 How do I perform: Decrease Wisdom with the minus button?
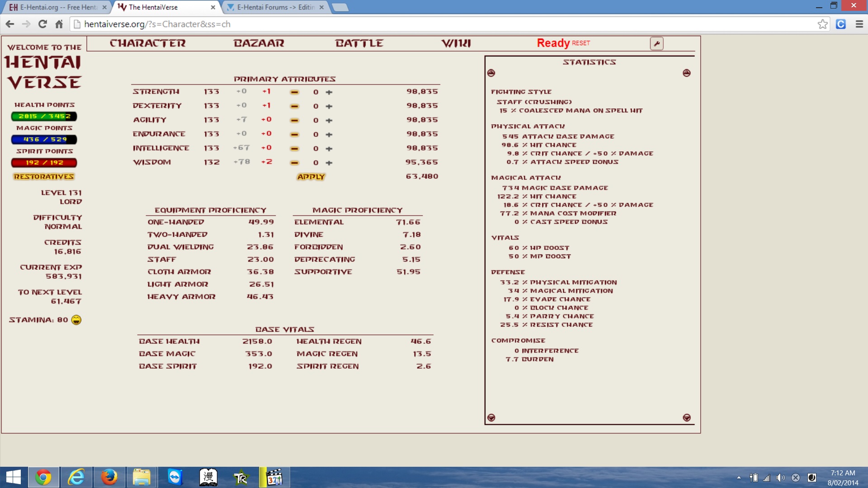(x=294, y=163)
